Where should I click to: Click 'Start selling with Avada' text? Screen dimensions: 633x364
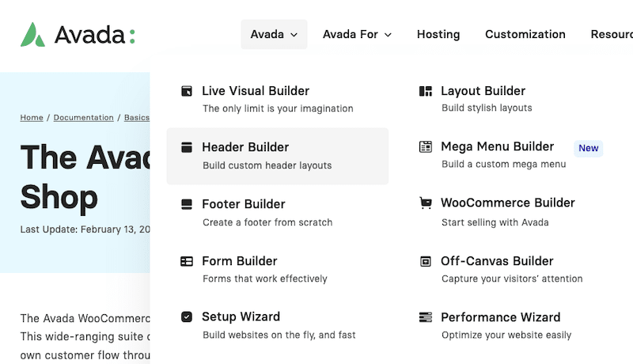coord(495,222)
